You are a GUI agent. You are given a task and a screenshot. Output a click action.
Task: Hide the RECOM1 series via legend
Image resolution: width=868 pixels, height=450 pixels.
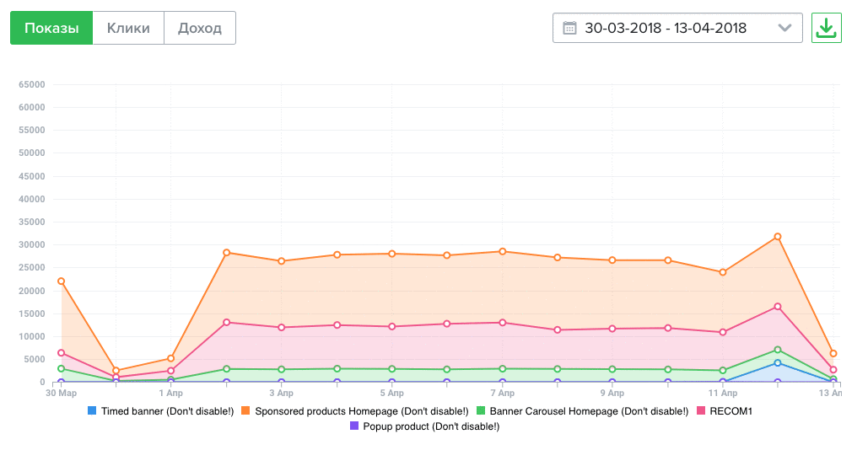click(x=731, y=411)
